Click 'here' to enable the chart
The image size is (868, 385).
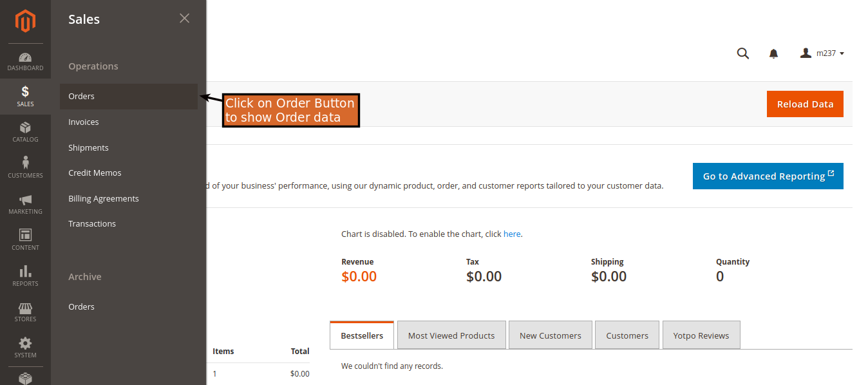(512, 234)
